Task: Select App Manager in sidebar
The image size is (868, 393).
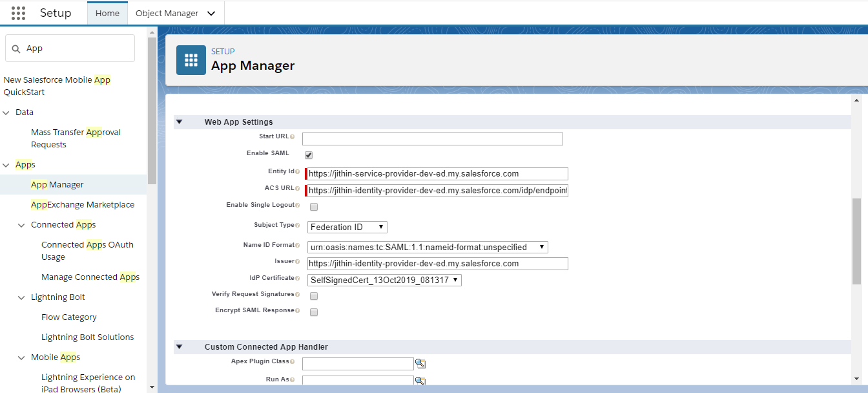Action: coord(57,184)
